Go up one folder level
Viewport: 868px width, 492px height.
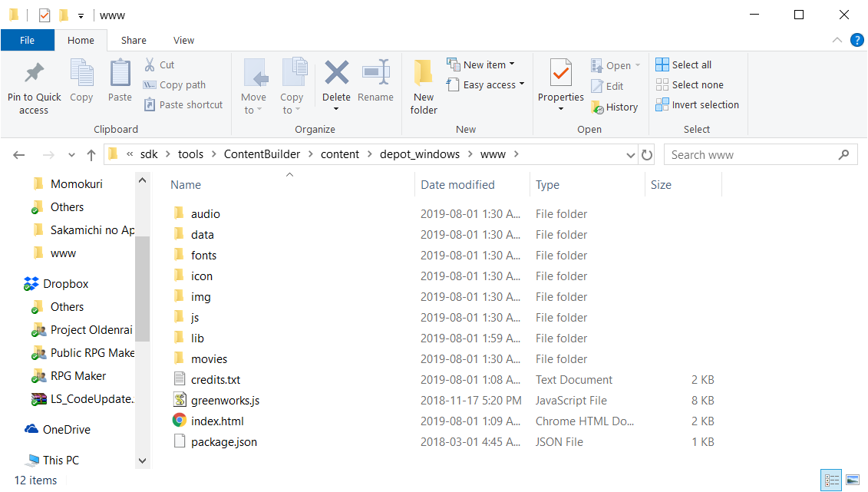pyautogui.click(x=91, y=155)
